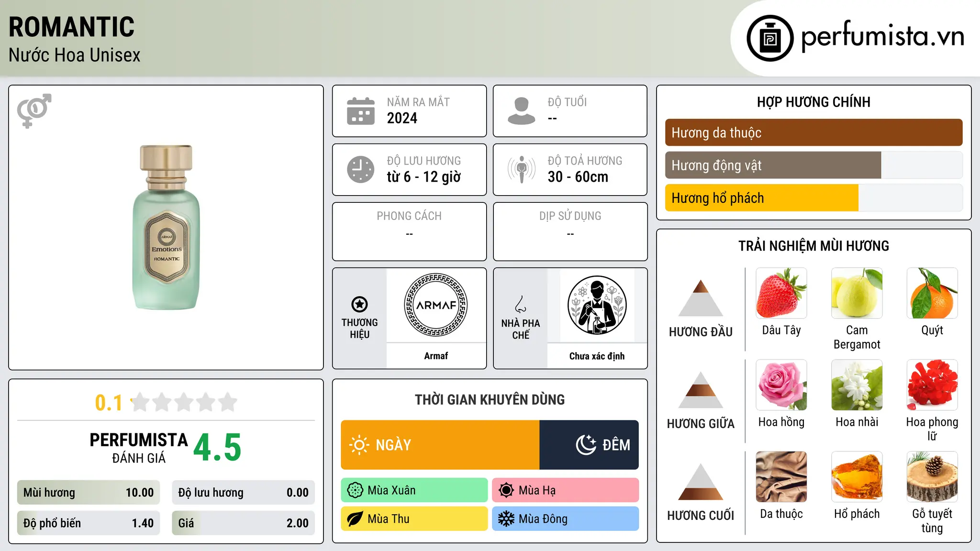The height and width of the screenshot is (551, 980).
Task: Click the Hương cuối pyramid icon
Action: [701, 482]
